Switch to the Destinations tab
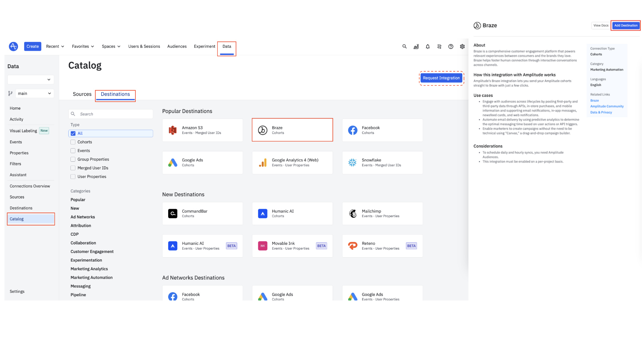This screenshot has height=351, width=644. tap(115, 94)
